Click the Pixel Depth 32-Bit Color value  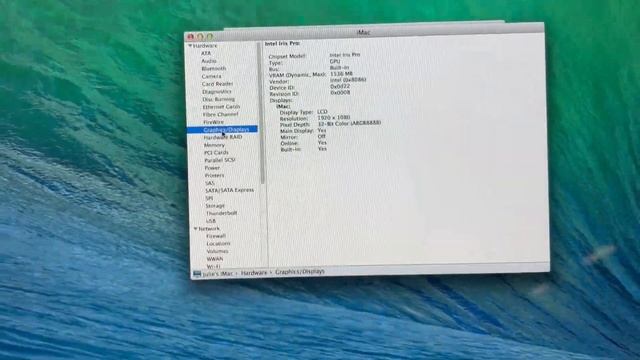[x=349, y=123]
